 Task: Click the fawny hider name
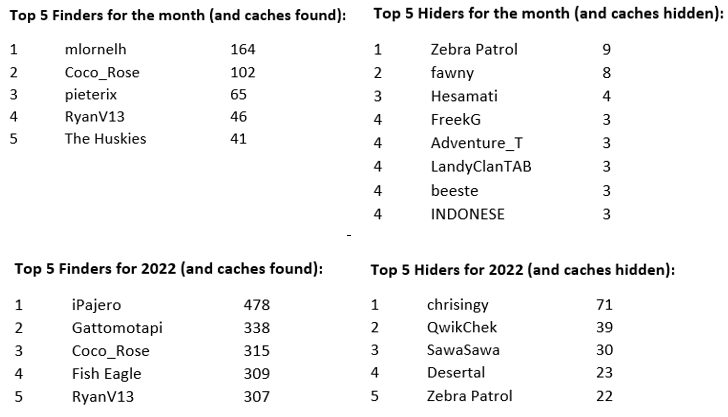pos(451,73)
